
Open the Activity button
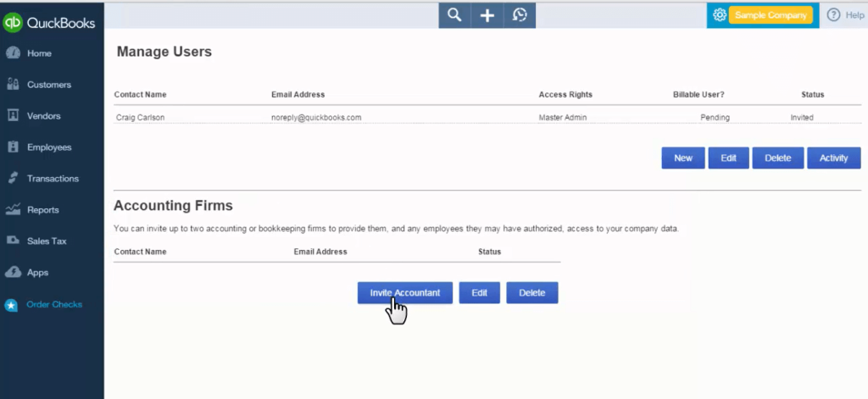(x=834, y=158)
